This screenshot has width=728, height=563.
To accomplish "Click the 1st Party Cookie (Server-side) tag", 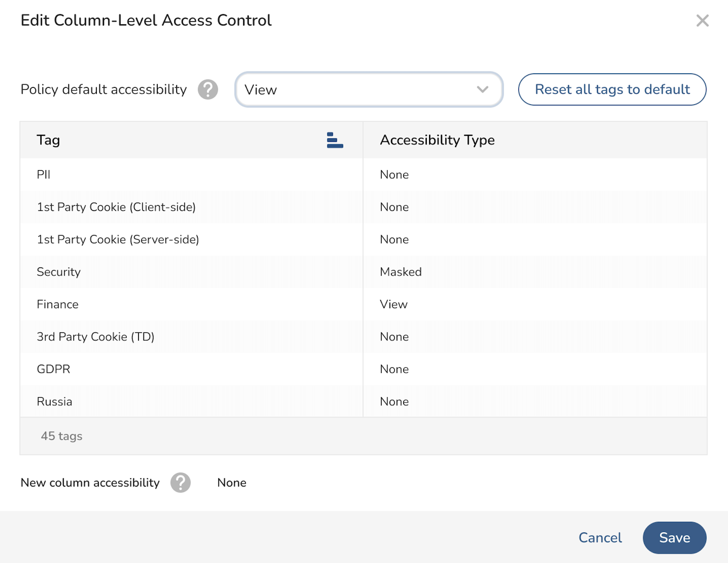I will pos(118,240).
